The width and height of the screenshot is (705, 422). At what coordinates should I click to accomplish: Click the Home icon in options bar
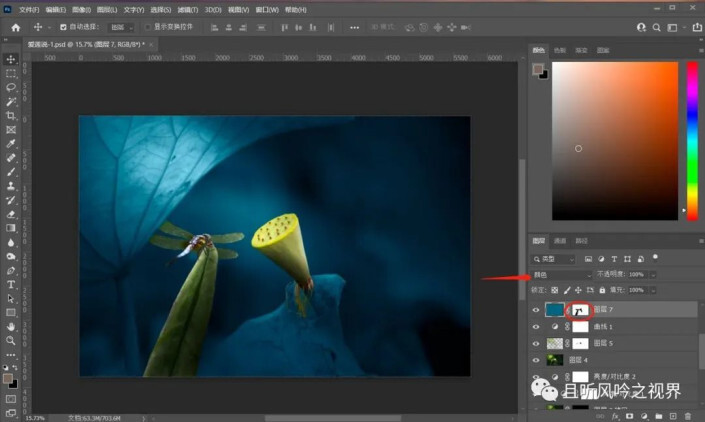click(x=15, y=27)
